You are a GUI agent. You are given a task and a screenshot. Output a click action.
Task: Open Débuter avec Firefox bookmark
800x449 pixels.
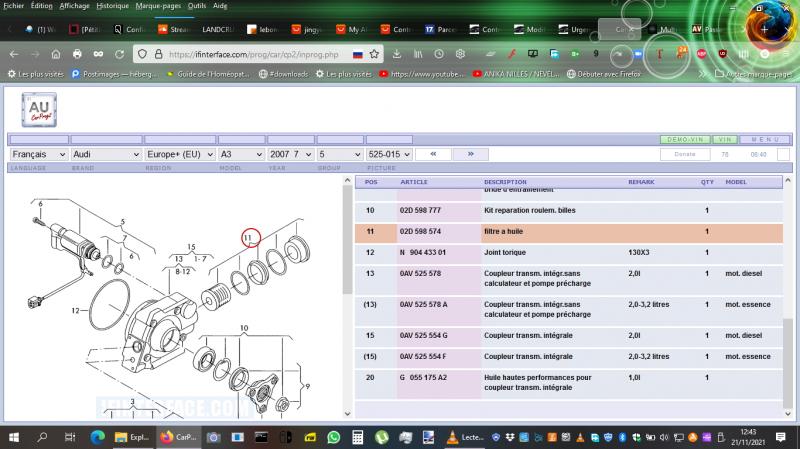604,74
